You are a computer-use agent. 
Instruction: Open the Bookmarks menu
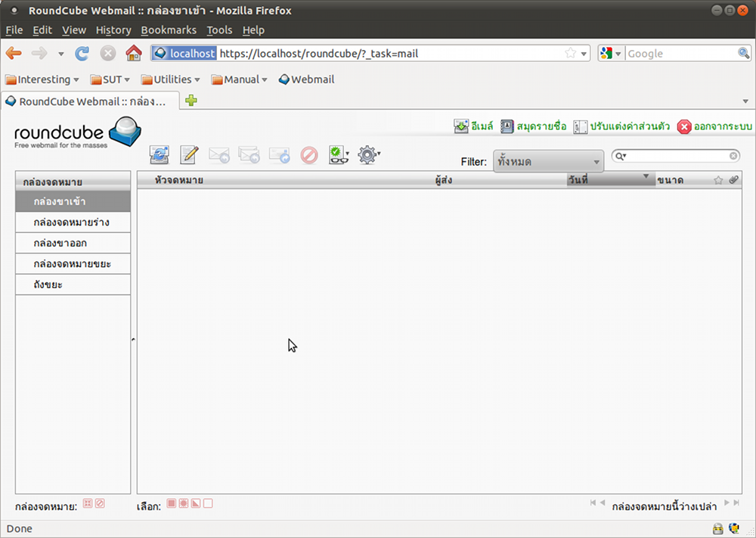click(x=169, y=30)
